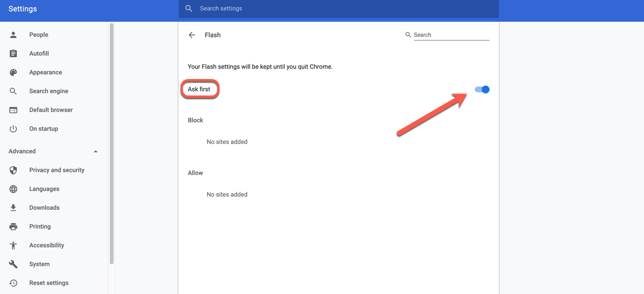644x294 pixels.
Task: Open the Search engine settings
Action: 49,91
